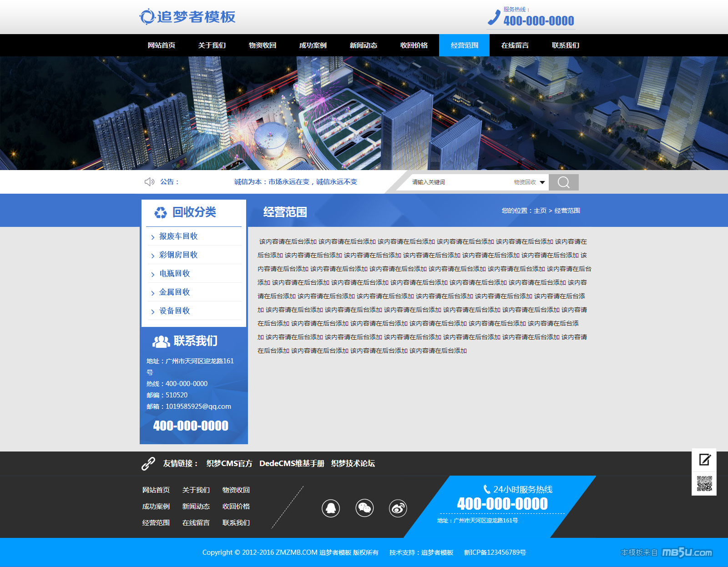
Task: Show the QR code floating icon
Action: (x=704, y=484)
